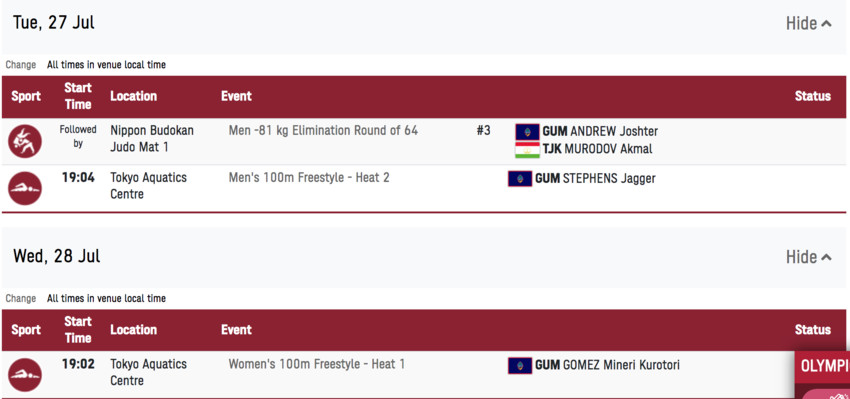Viewport: 850px width, 399px height.
Task: Click Status column header in Tuesday table
Action: (813, 96)
